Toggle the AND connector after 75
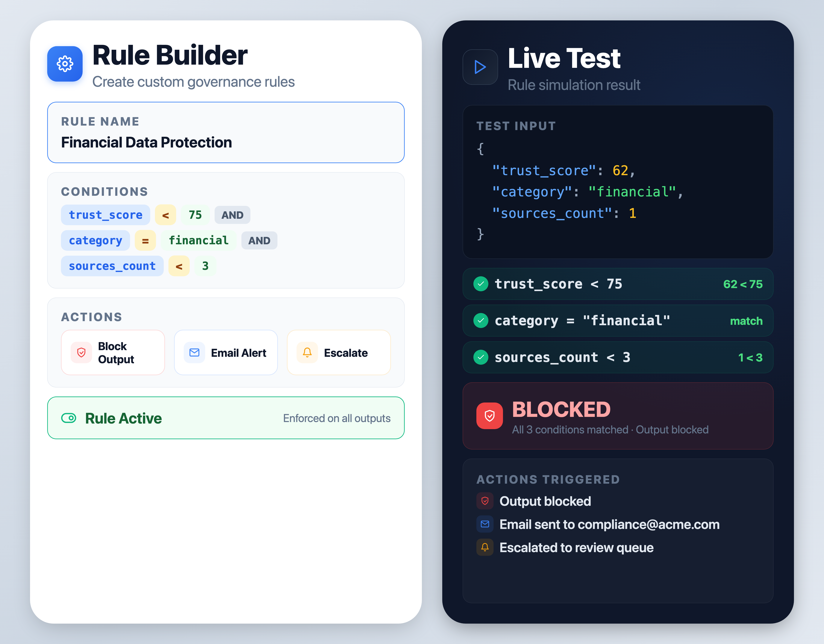 click(x=232, y=215)
